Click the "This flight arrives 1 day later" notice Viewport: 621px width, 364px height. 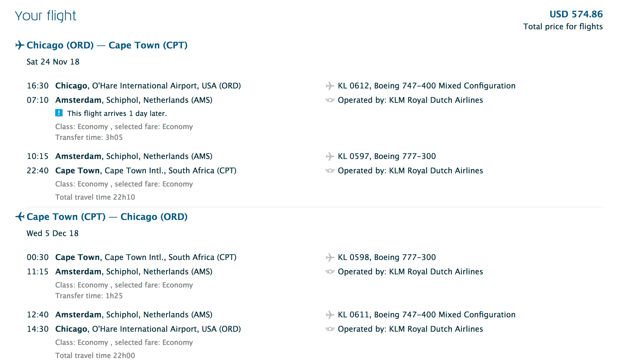[117, 114]
